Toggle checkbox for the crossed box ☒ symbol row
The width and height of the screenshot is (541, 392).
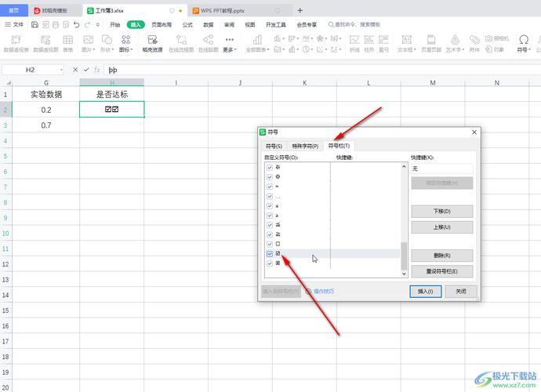click(x=270, y=263)
